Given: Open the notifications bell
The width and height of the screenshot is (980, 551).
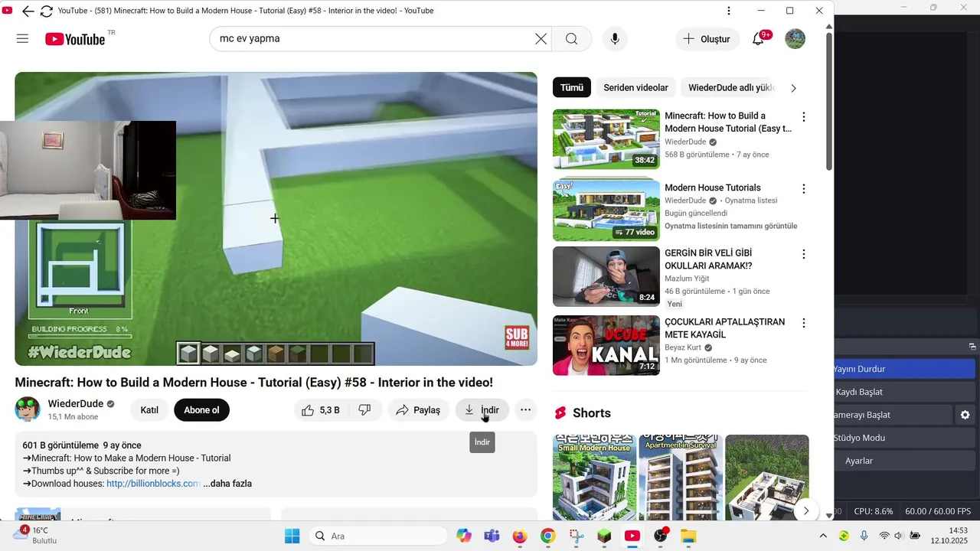Looking at the screenshot, I should (758, 39).
